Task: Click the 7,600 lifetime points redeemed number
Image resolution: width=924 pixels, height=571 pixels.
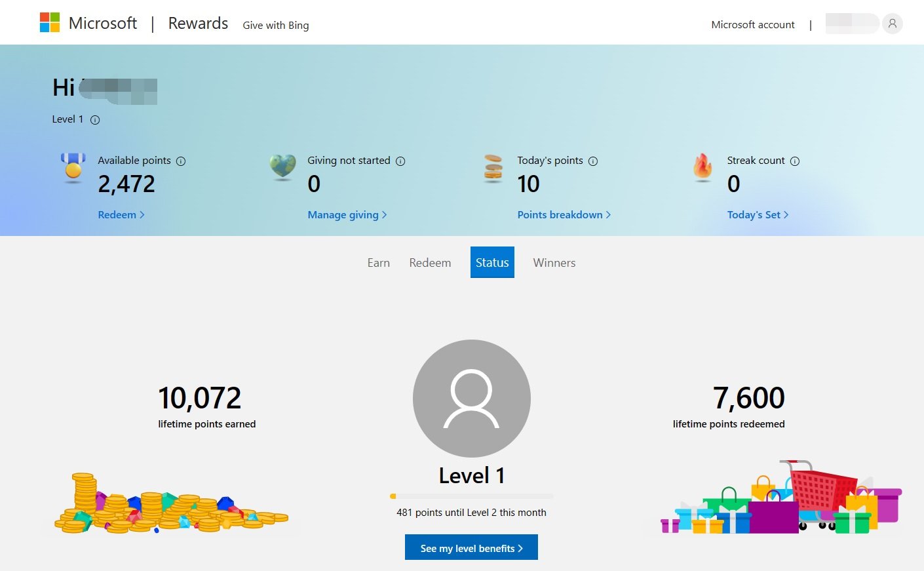Action: coord(749,399)
